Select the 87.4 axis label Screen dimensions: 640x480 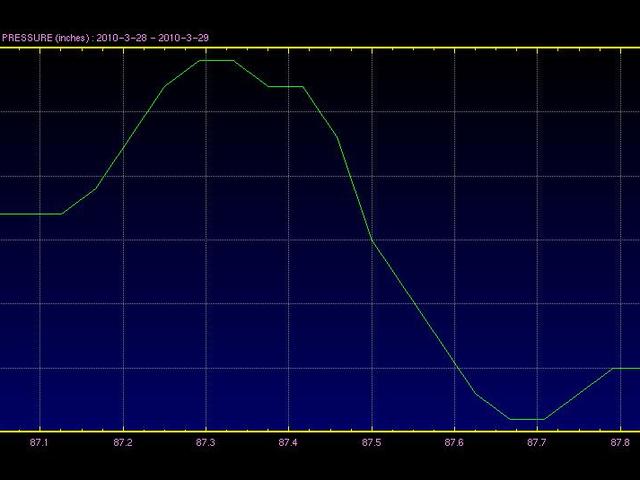[288, 442]
